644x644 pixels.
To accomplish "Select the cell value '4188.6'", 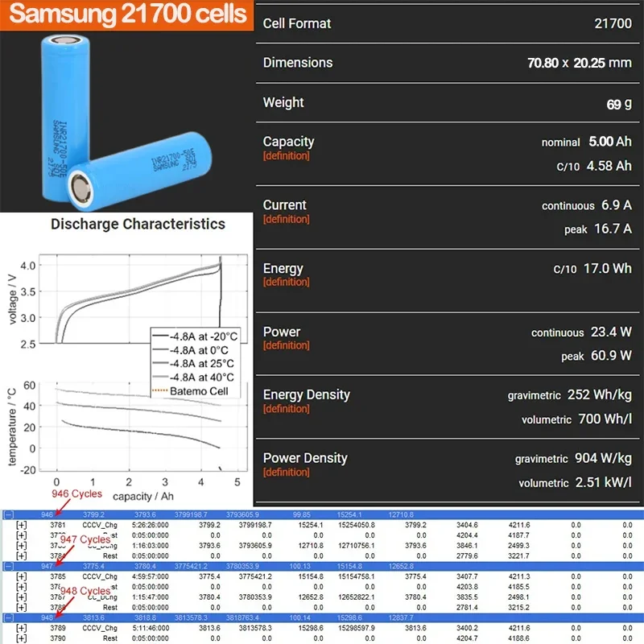I will 518,638.
